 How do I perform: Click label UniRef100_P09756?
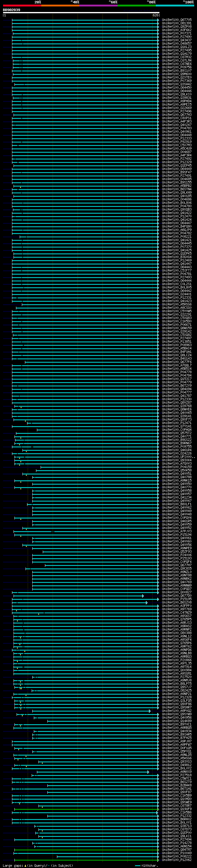[x=177, y=67]
